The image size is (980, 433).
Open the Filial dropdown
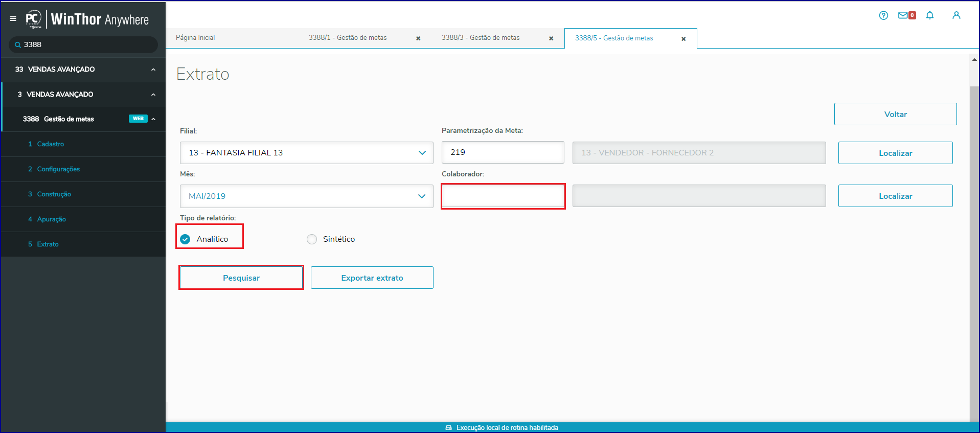(x=307, y=153)
